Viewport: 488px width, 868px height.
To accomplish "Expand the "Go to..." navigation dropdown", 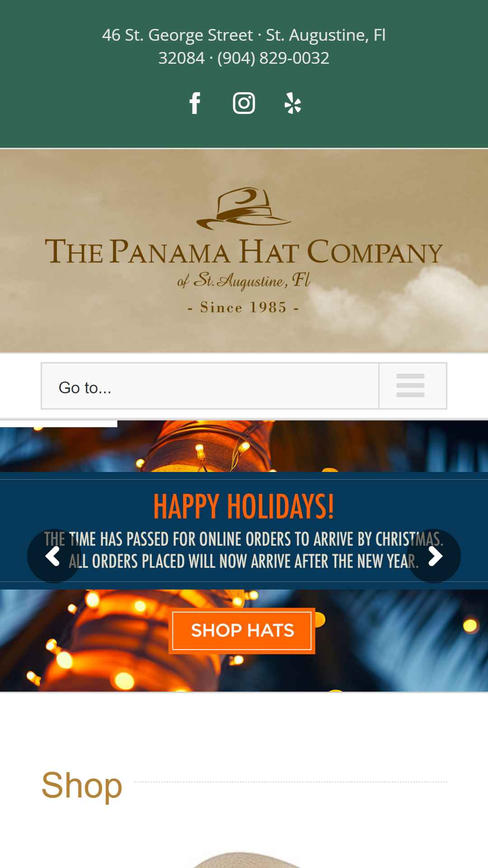I will [244, 386].
